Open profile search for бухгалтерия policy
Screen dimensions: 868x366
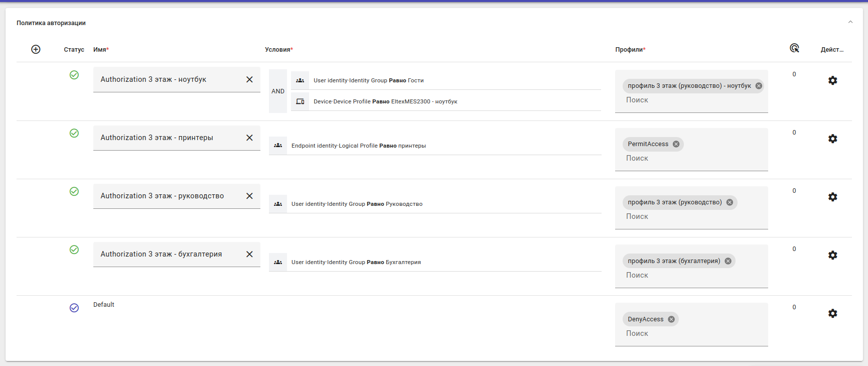pos(637,275)
